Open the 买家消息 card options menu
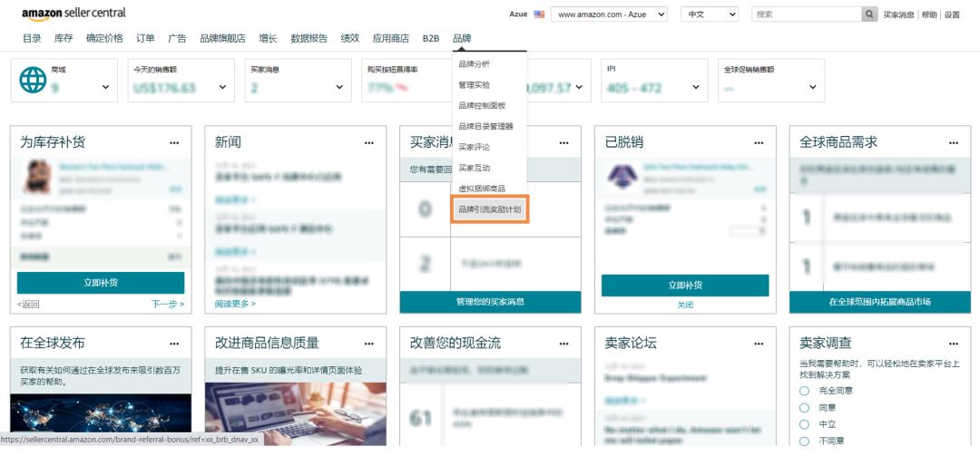 coord(564,143)
